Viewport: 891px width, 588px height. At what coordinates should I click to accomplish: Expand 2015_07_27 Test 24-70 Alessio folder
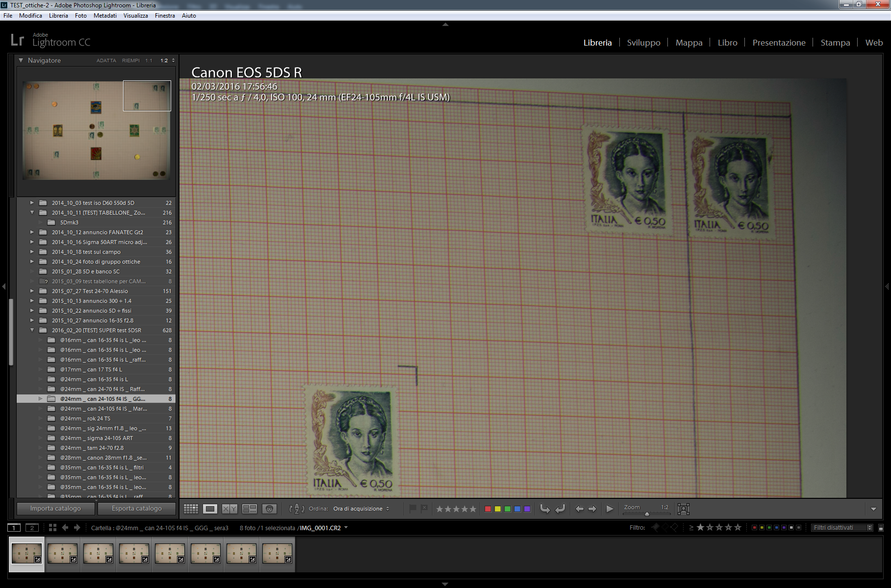coord(32,291)
